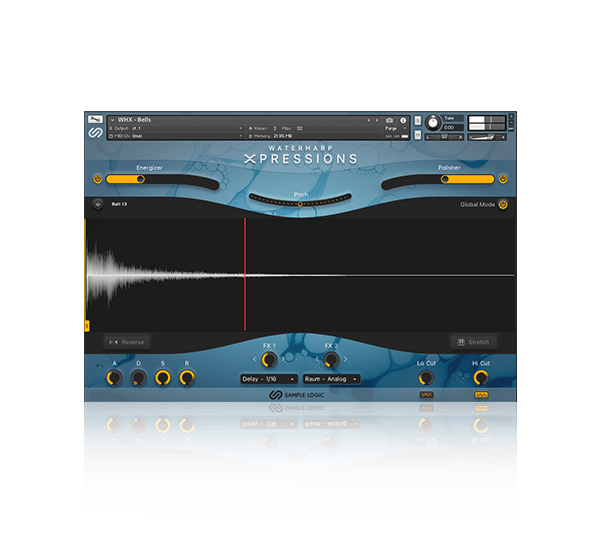Screen dimensions: 600x543
Task: Click the Sample Logic logo in the header
Action: tap(95, 132)
